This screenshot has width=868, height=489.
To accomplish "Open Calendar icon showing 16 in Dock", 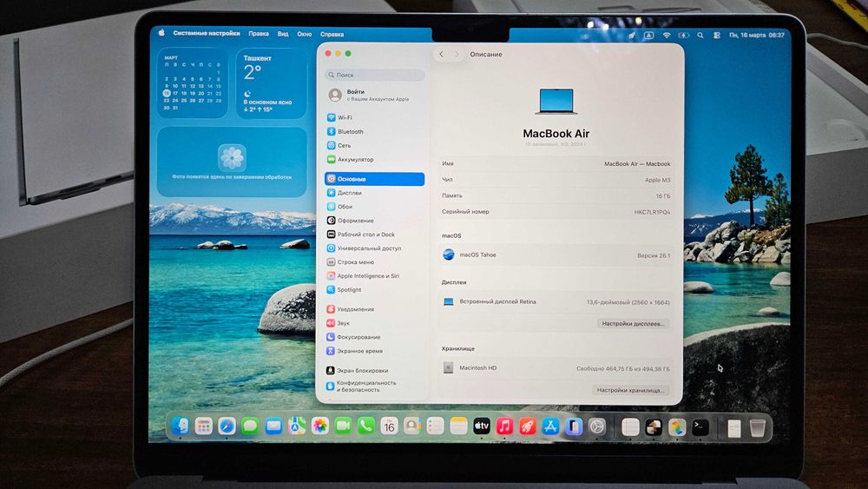I will click(x=389, y=426).
